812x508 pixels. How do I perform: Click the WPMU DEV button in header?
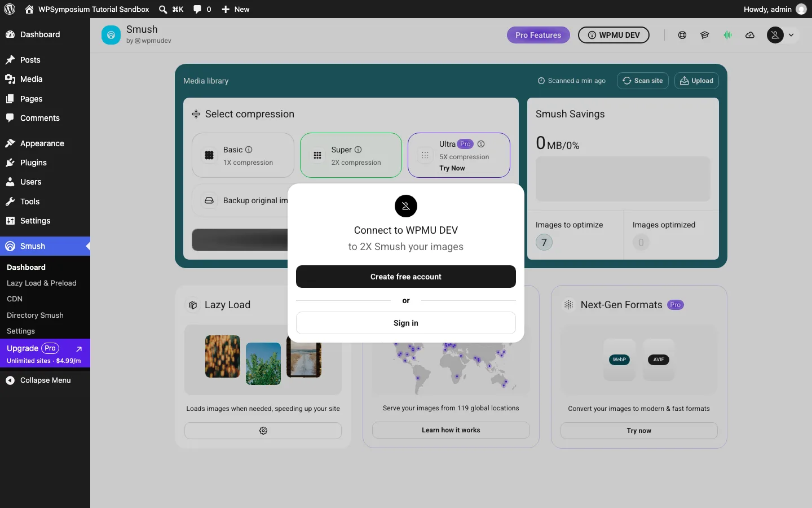point(614,35)
